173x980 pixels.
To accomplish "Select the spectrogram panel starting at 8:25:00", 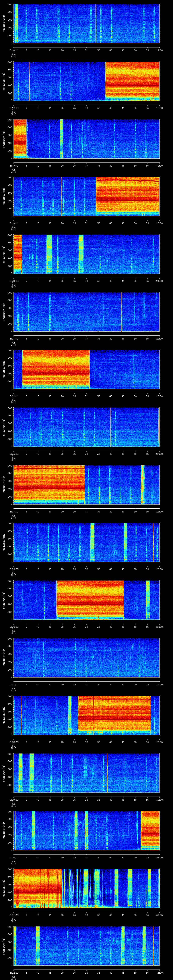I will point(86,542).
